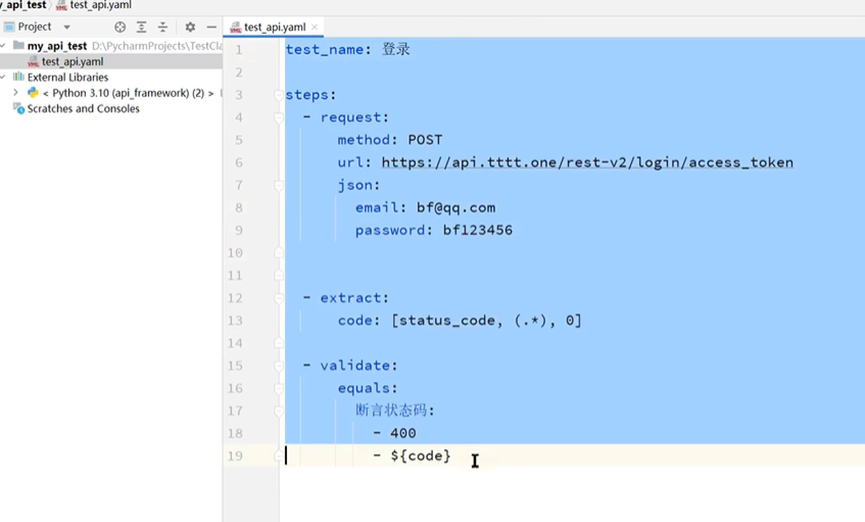The height and width of the screenshot is (522, 865).
Task: Open Project panel settings gear
Action: (190, 27)
